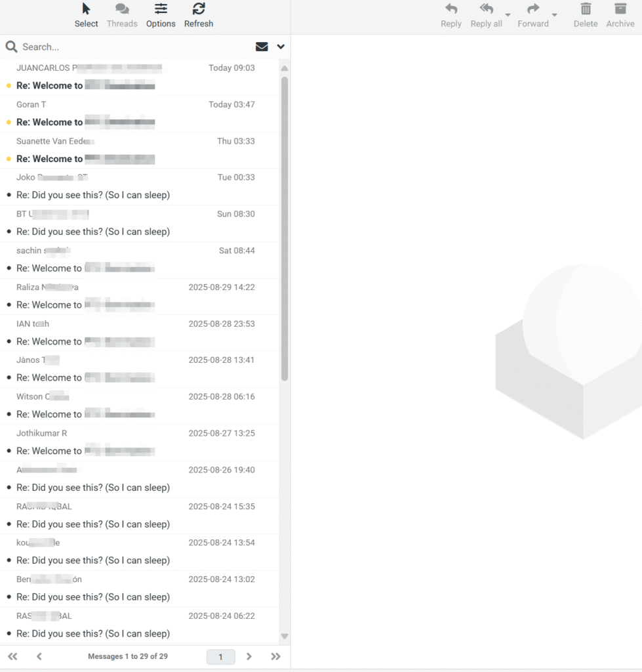
Task: Expand the search options chevron
Action: (x=281, y=47)
